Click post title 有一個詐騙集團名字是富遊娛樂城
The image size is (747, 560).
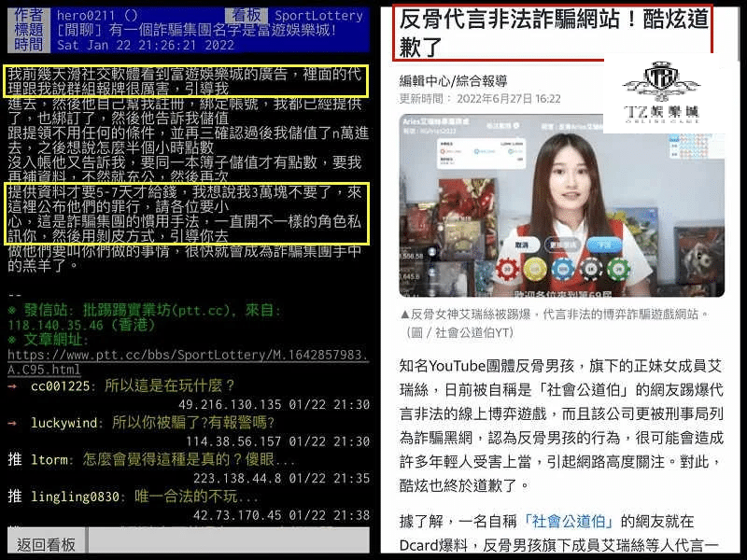(223, 30)
